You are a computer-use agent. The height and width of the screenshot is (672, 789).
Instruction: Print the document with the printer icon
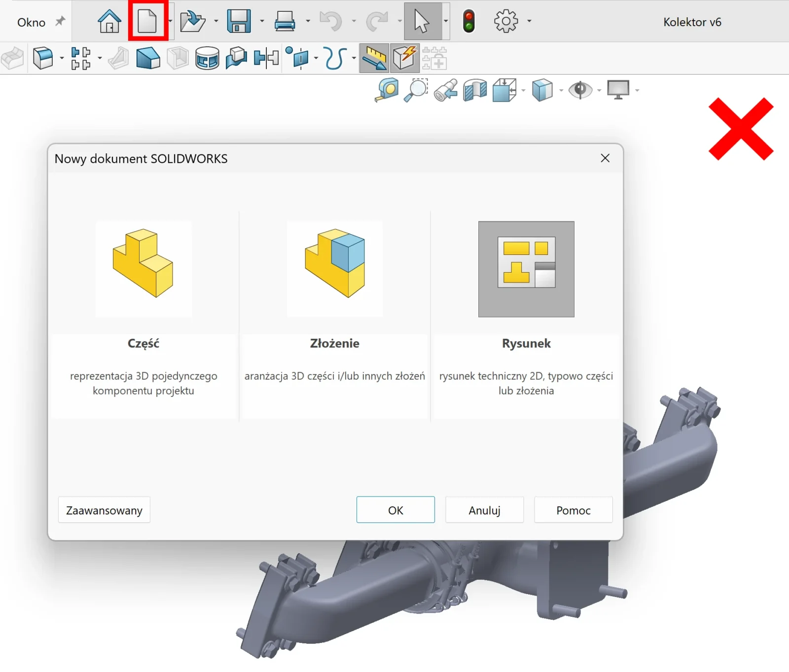(285, 21)
